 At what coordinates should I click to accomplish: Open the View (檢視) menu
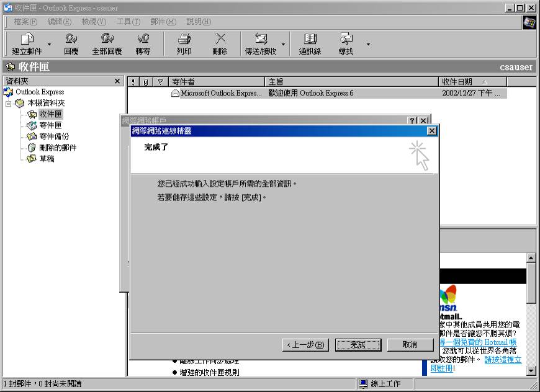point(94,22)
